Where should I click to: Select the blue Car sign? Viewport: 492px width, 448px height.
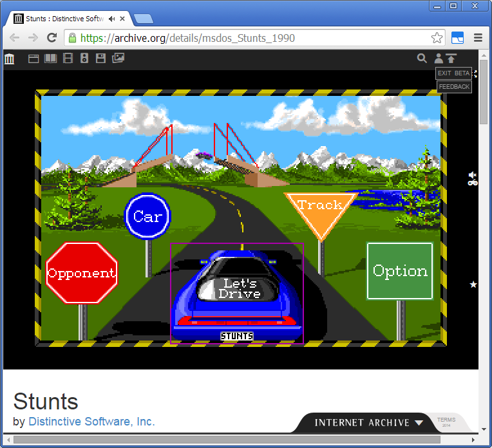point(147,216)
